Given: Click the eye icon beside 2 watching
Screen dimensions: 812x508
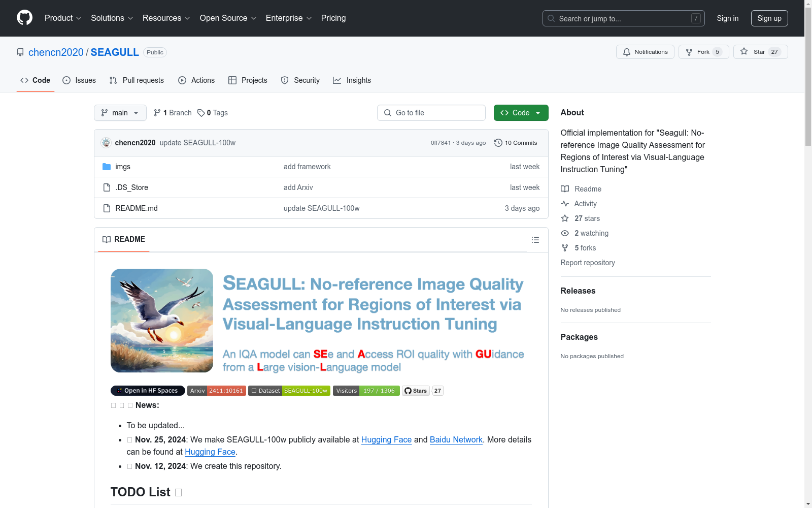Looking at the screenshot, I should [x=565, y=233].
